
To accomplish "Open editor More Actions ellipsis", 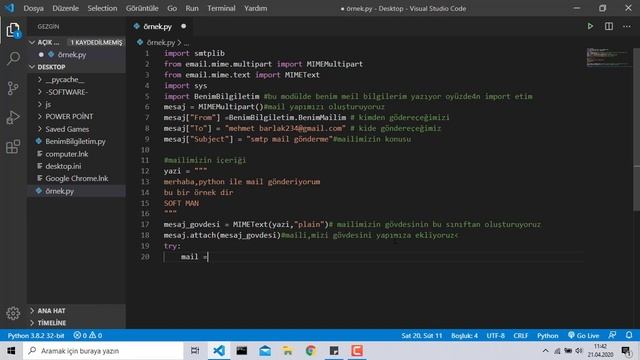I will click(627, 26).
